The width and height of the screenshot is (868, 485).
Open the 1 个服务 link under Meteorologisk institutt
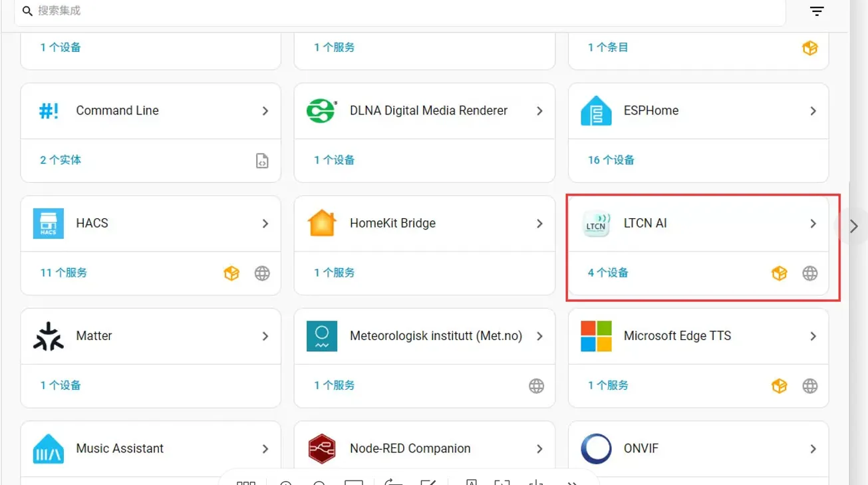point(335,385)
